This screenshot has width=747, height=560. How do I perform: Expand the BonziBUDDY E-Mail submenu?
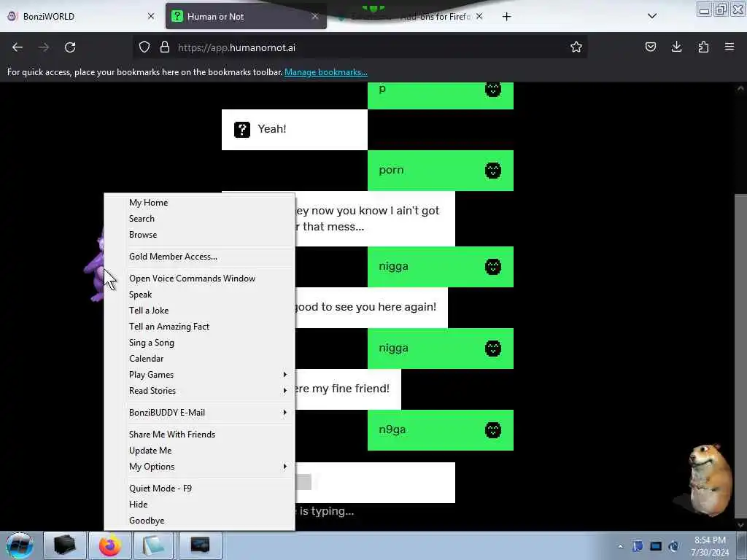[x=200, y=413]
